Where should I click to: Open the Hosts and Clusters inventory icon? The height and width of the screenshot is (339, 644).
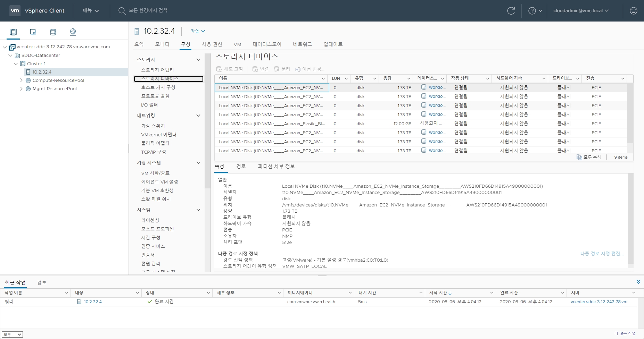(x=13, y=32)
